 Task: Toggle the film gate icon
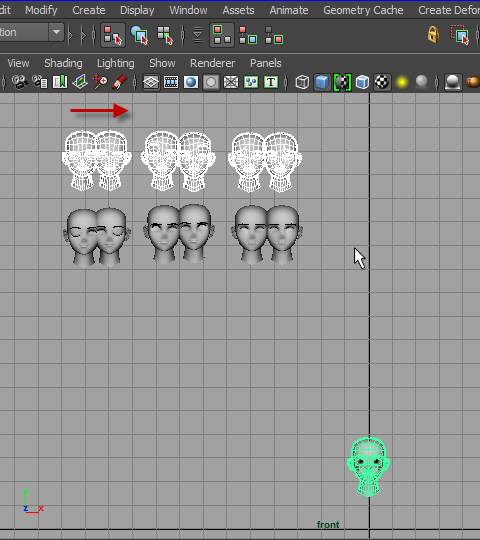click(x=171, y=82)
